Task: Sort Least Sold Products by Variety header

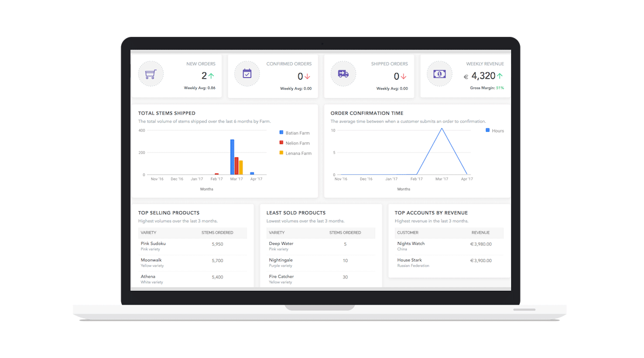Action: point(277,233)
